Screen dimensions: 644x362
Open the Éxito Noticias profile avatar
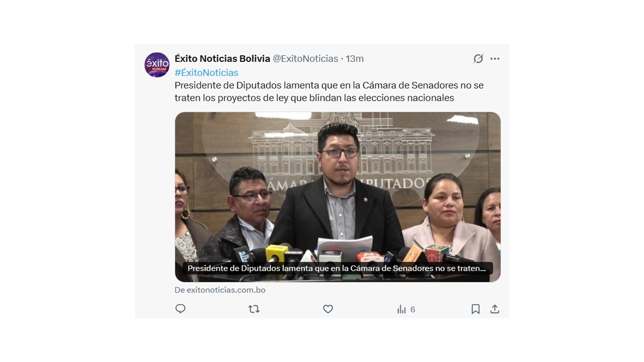pos(157,65)
